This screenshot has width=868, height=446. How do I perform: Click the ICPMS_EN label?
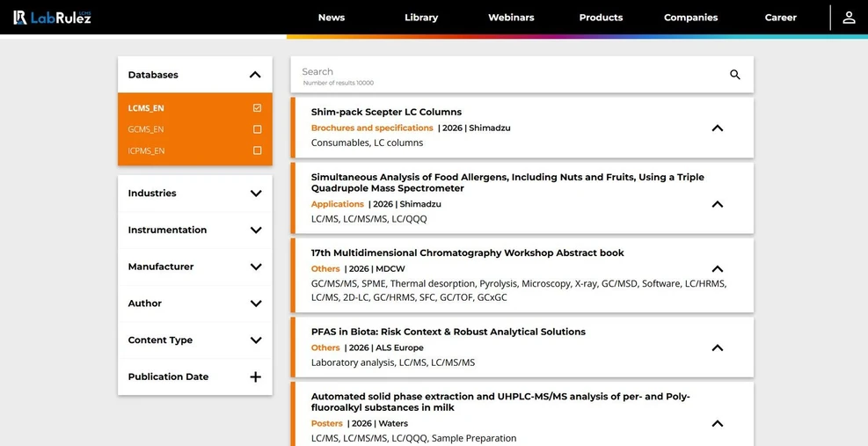(x=147, y=150)
